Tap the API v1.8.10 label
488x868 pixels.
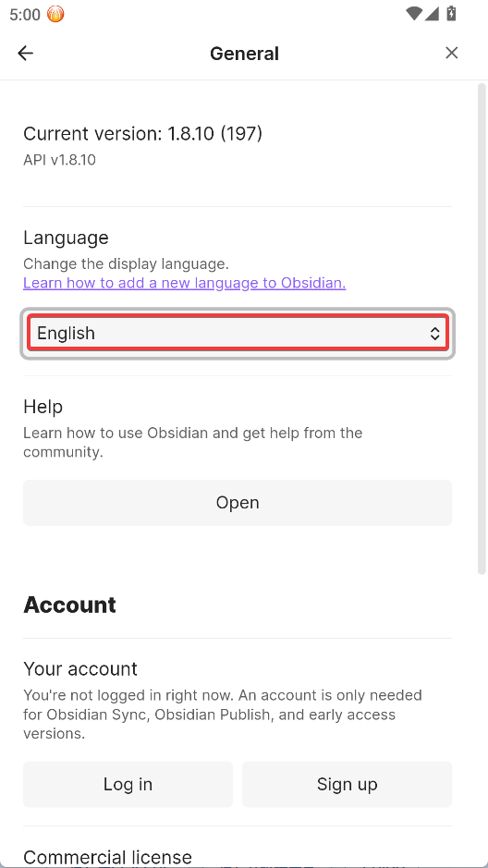(59, 161)
